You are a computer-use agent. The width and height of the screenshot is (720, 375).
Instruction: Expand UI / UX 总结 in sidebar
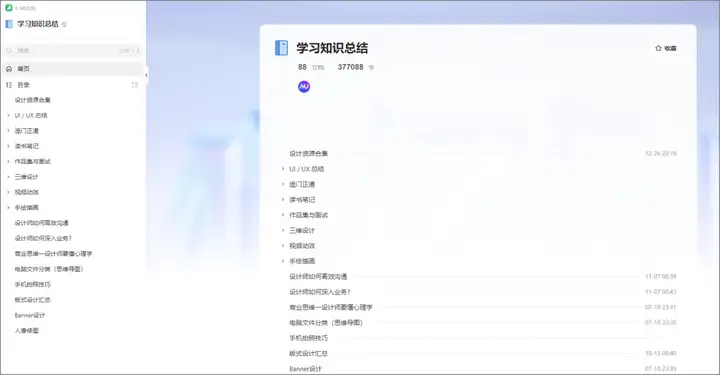(x=8, y=115)
